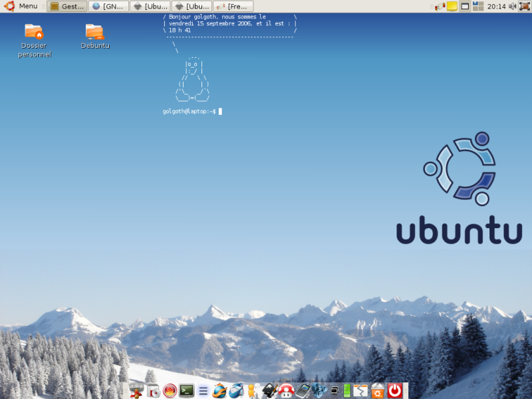Click the green battery dock indicator
The width and height of the screenshot is (532, 399).
[x=346, y=391]
